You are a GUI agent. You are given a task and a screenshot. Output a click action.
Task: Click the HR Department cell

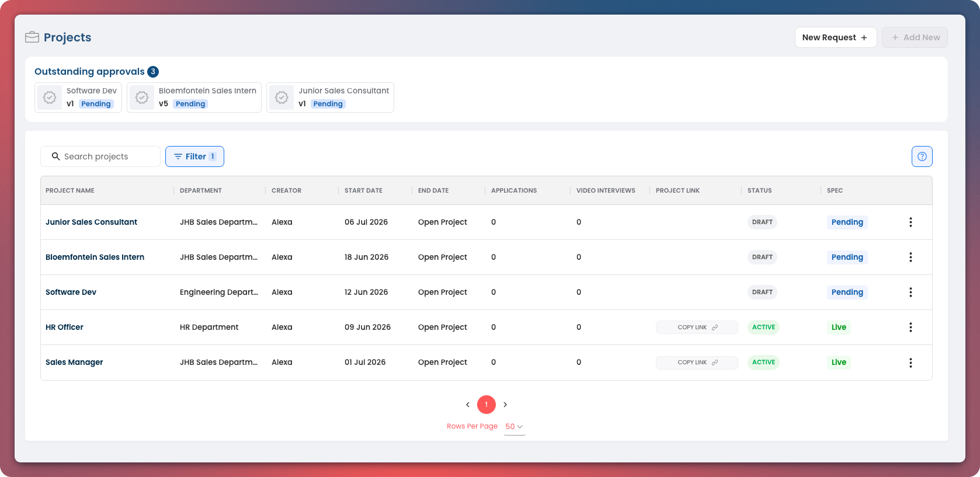point(209,327)
